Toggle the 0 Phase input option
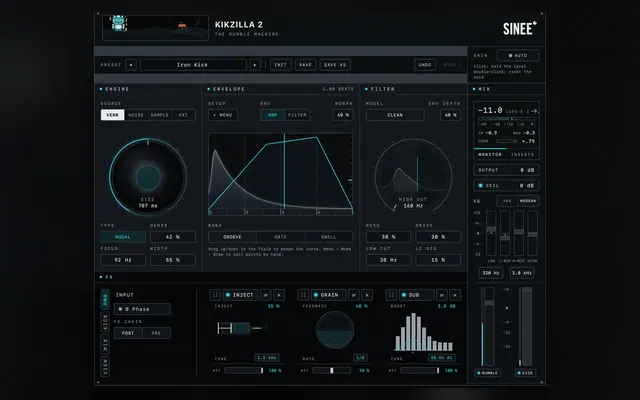 (142, 309)
